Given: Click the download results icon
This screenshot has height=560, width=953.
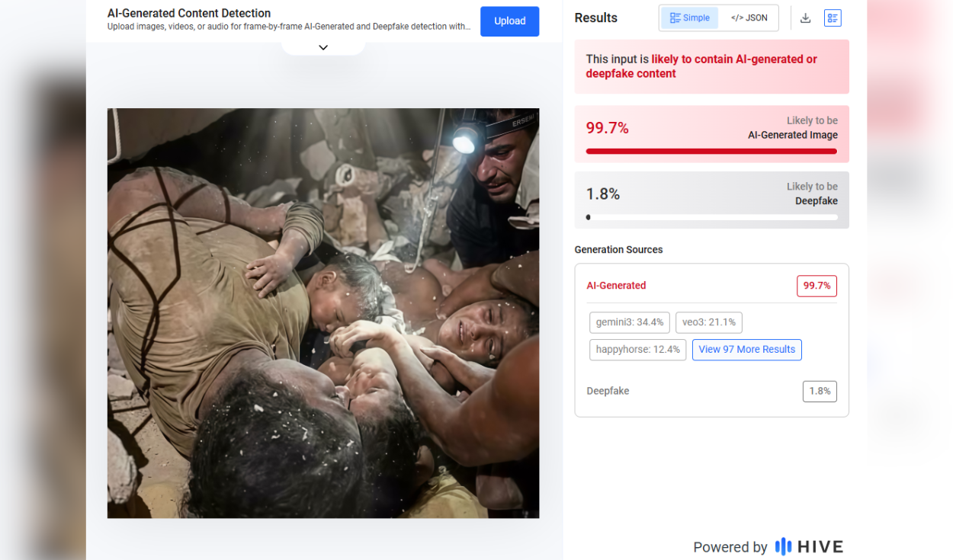Looking at the screenshot, I should (805, 18).
